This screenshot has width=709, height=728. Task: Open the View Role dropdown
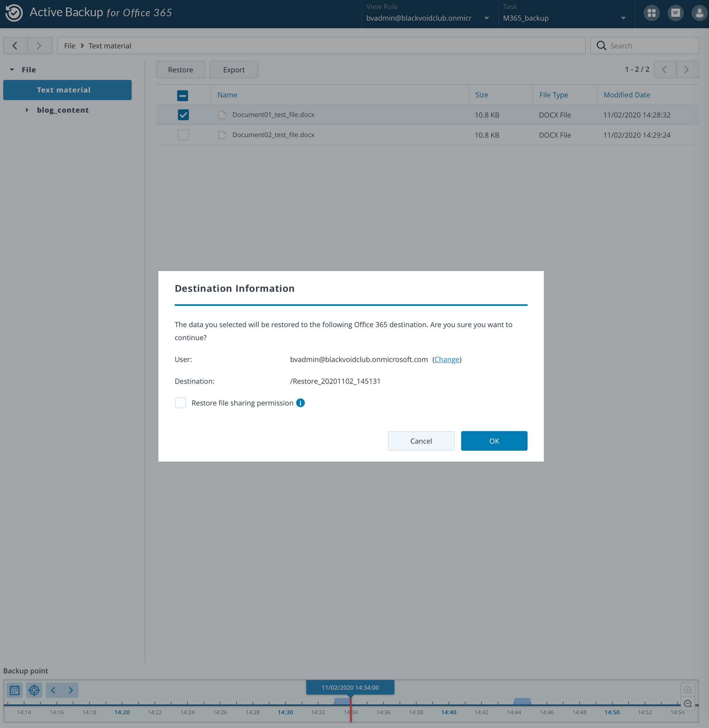(429, 14)
